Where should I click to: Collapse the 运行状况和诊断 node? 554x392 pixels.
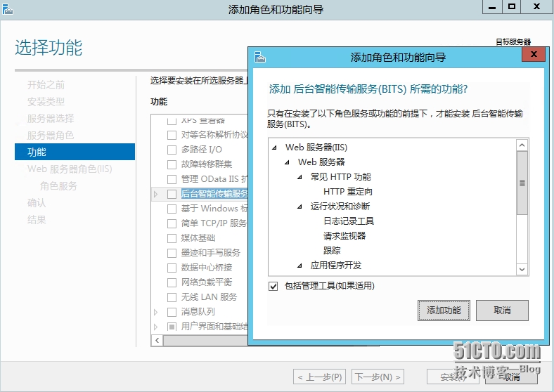300,207
